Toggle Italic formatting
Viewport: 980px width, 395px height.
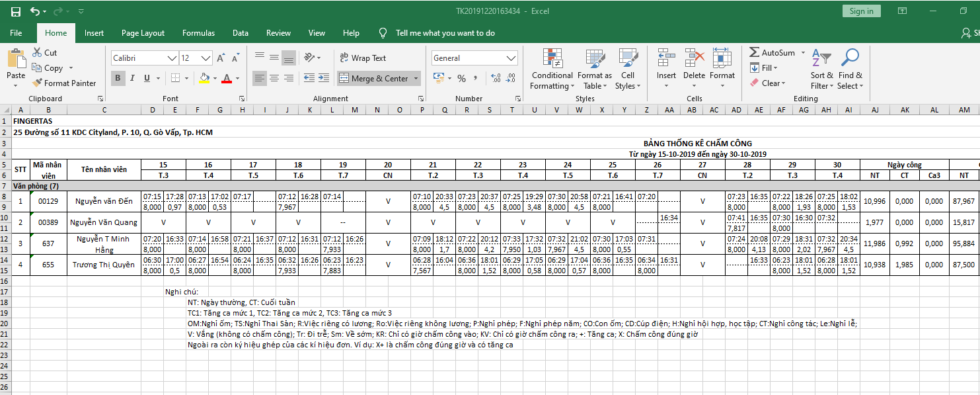pyautogui.click(x=132, y=79)
